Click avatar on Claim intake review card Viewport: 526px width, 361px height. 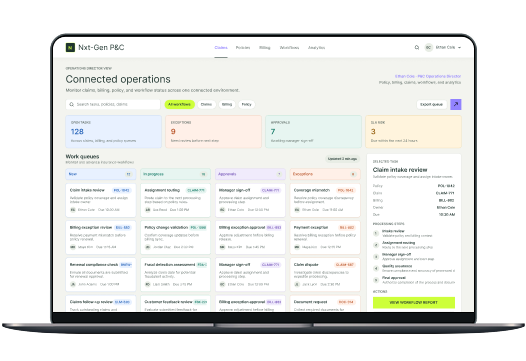tap(72, 210)
